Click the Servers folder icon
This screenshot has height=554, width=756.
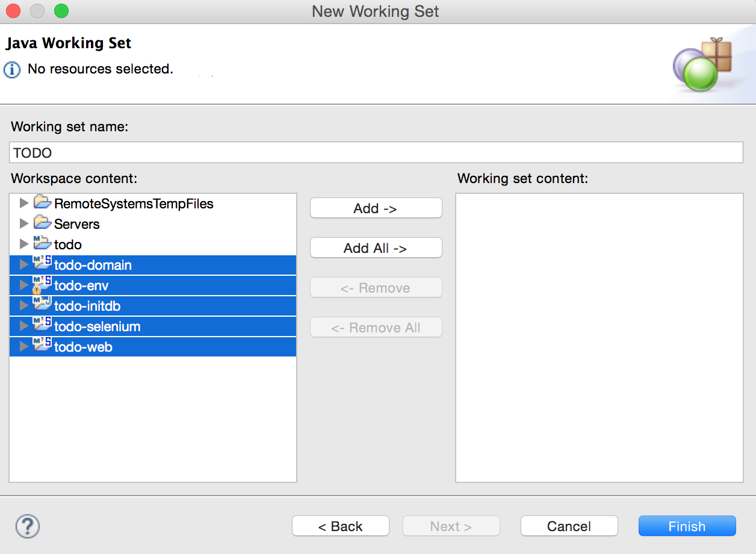coord(42,224)
